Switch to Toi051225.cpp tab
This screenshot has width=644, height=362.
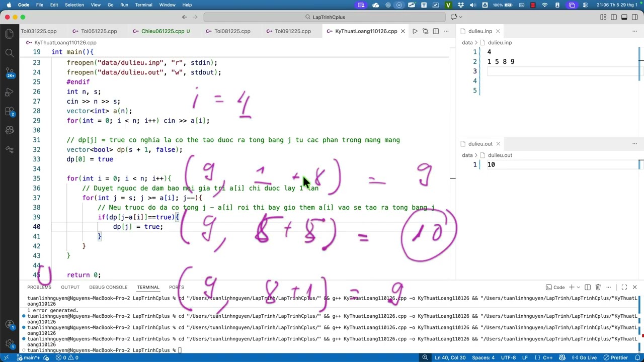click(x=94, y=31)
